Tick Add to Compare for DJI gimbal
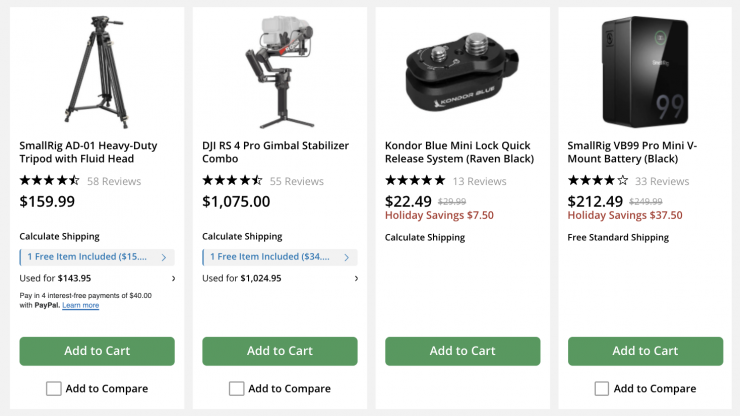Screen dimensions: 740x416 click(x=237, y=388)
